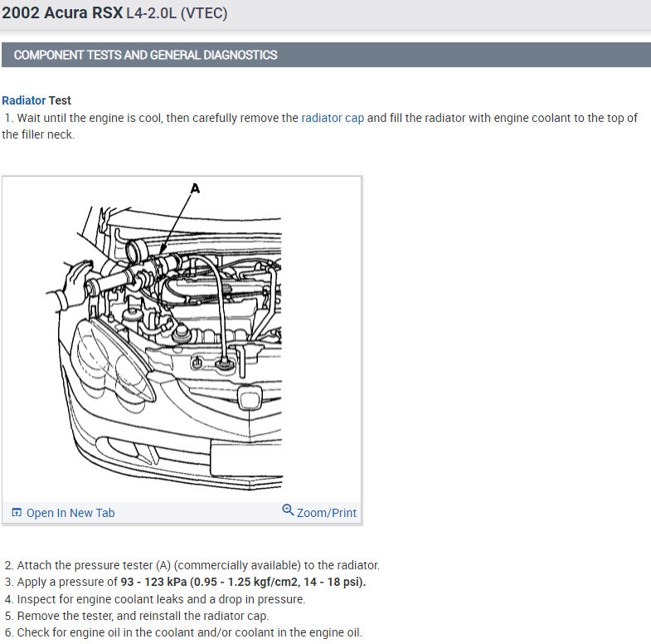Click the 'Zoom/Print' link
The height and width of the screenshot is (644, 651).
[x=327, y=513]
